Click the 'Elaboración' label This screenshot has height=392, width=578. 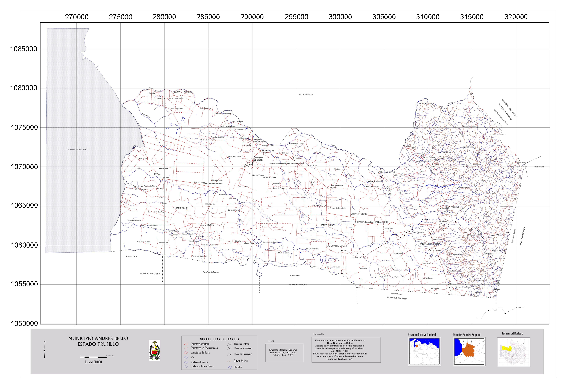[x=319, y=335]
